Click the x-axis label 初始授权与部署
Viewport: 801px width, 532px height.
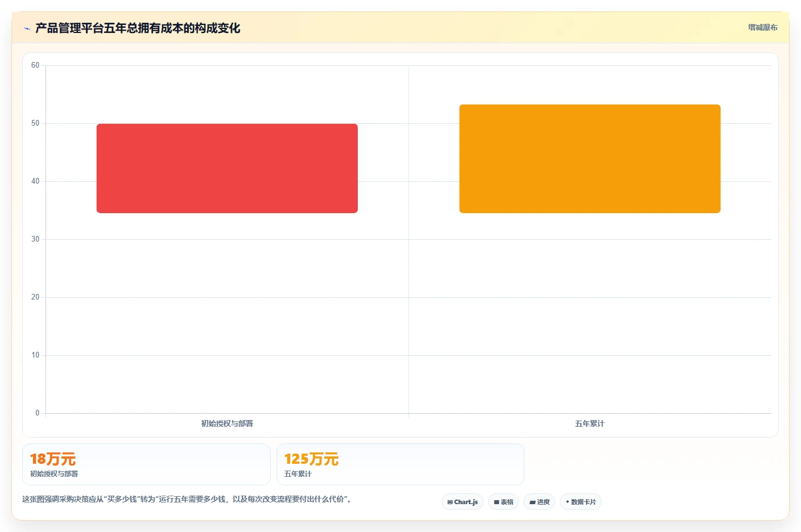(x=227, y=423)
